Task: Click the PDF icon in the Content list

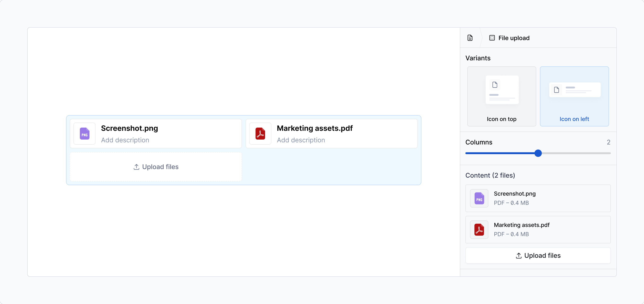Action: pos(479,230)
